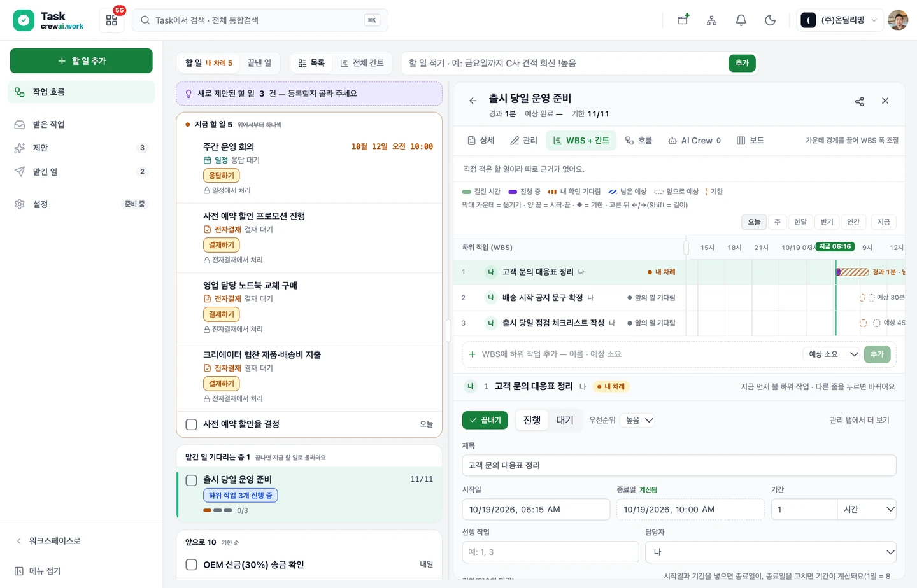Click the 지금 06:16 timeline marker

coord(835,247)
